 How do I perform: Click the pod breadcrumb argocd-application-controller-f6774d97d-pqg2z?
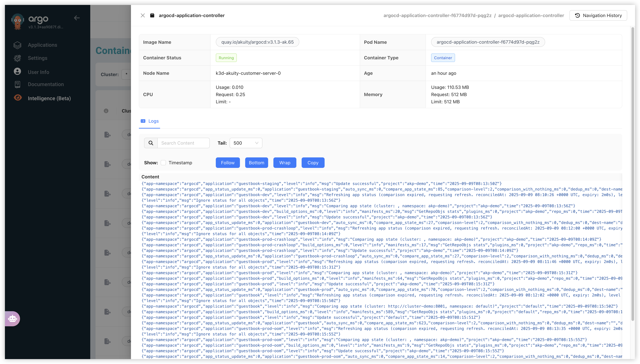click(437, 16)
